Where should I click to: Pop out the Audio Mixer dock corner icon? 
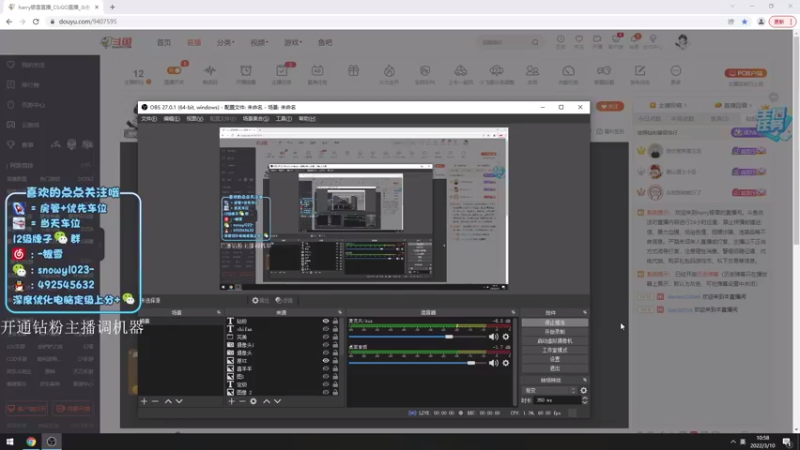[513, 312]
